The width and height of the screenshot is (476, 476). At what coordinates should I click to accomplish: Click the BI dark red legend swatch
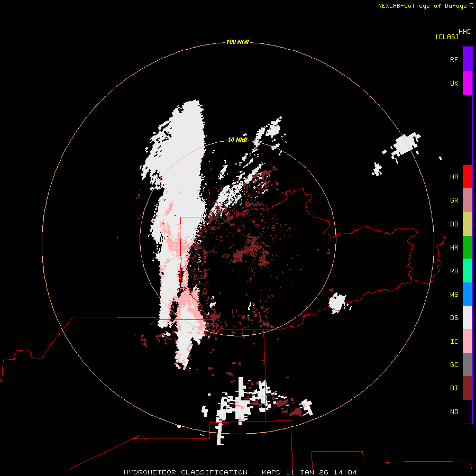click(x=467, y=388)
